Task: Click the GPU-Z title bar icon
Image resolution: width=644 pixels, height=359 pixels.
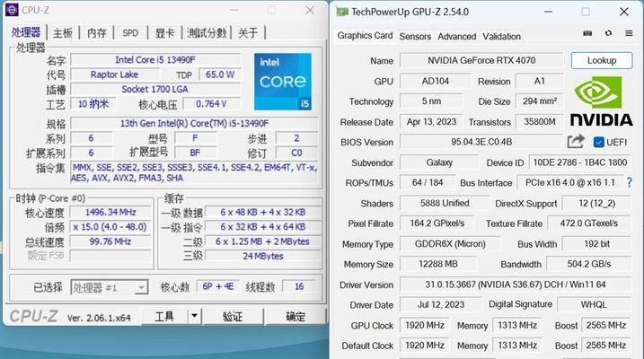Action: [x=341, y=12]
